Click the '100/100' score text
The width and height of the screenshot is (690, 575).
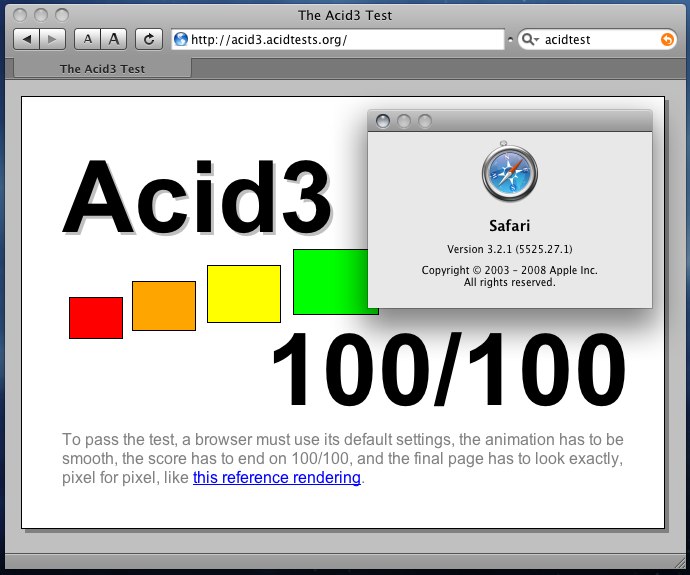(449, 369)
